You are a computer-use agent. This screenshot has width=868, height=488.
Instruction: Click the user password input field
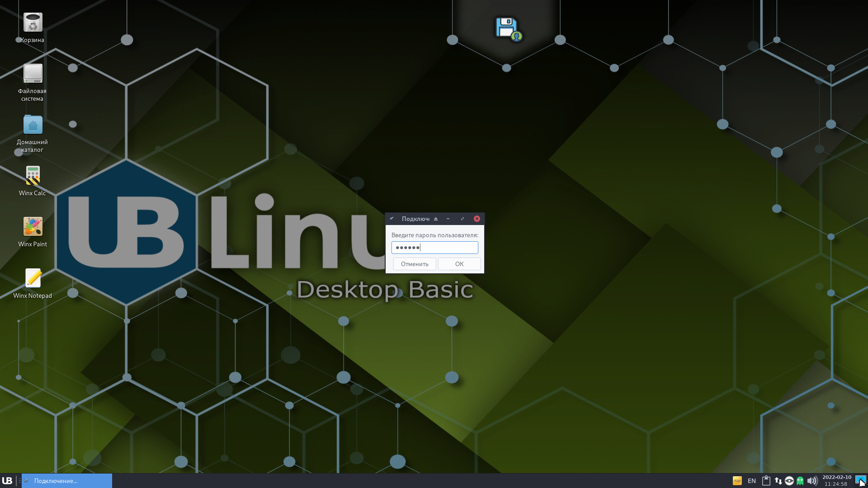(434, 248)
